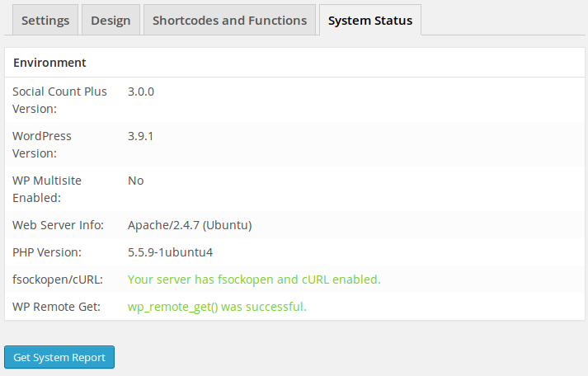Viewport: 588px width, 376px height.
Task: Click the PHP Version label
Action: (46, 252)
